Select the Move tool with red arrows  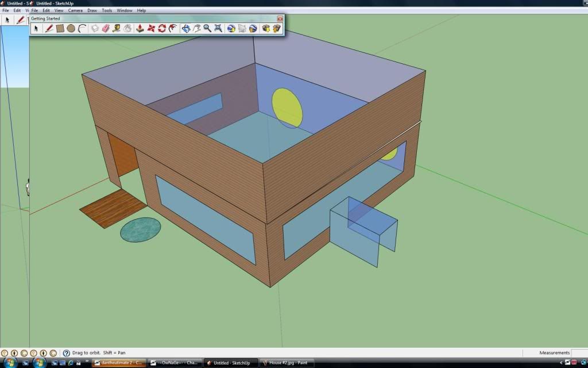[x=151, y=28]
